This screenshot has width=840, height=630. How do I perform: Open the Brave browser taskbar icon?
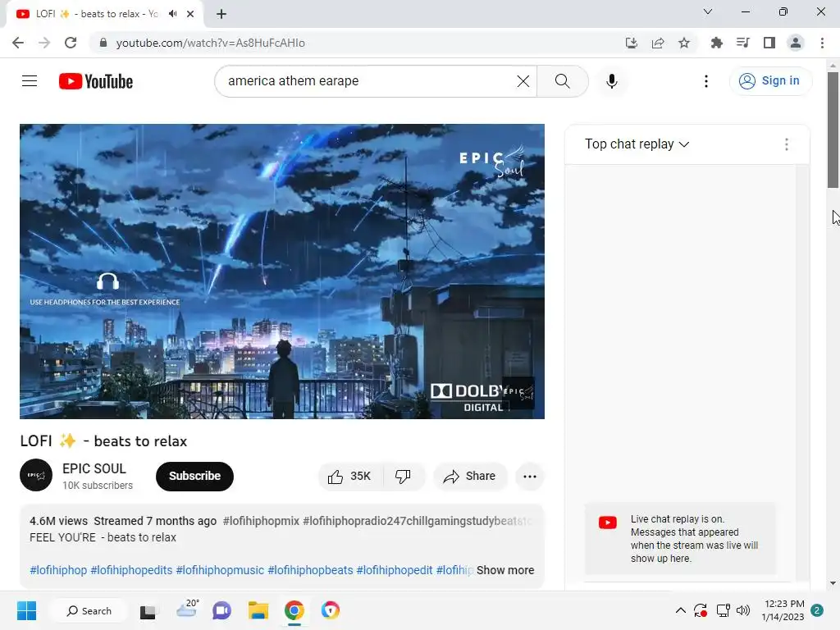tap(331, 610)
